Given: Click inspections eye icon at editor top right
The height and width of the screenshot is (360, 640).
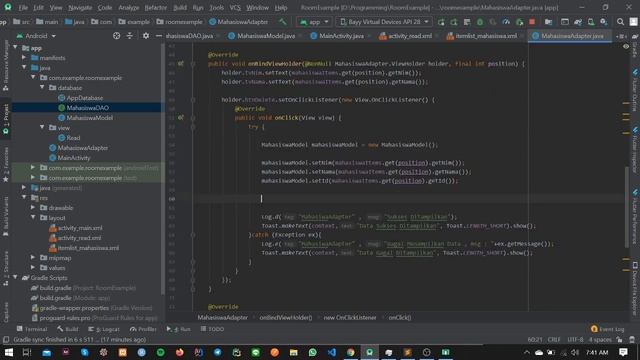Looking at the screenshot, I should coord(626,47).
